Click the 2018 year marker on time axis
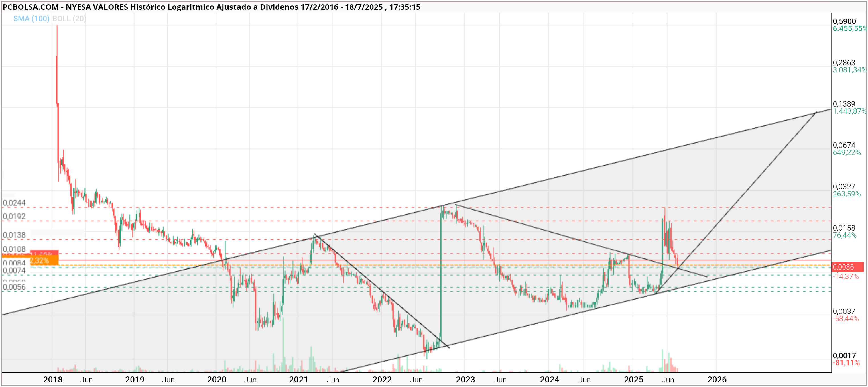Viewport: 868px width, 387px height. point(53,380)
